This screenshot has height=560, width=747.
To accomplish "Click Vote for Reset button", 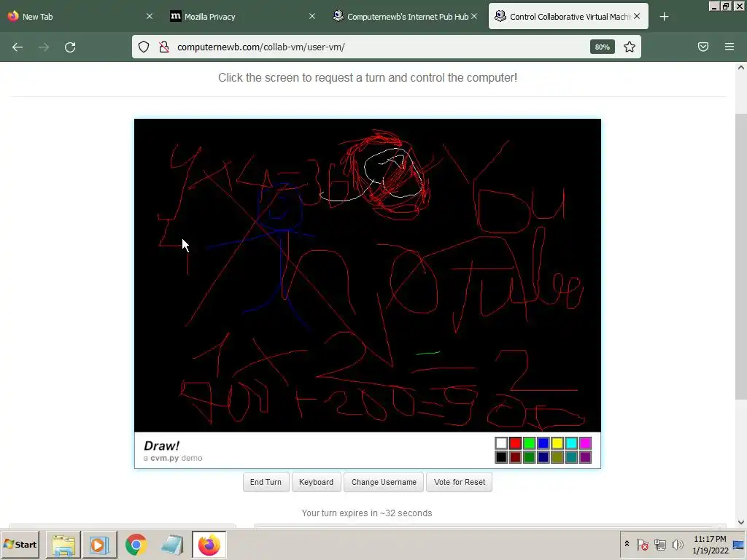I will pyautogui.click(x=460, y=482).
